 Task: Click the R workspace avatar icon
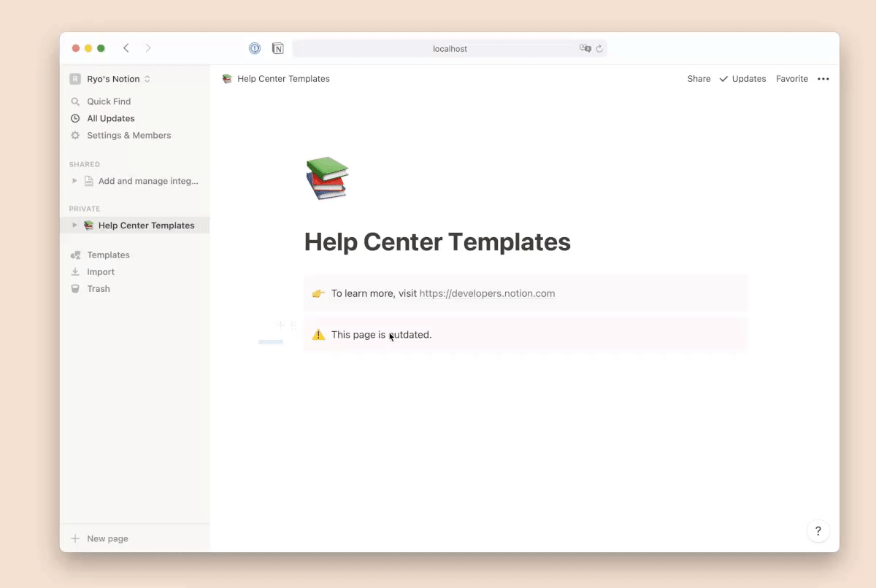pos(75,79)
